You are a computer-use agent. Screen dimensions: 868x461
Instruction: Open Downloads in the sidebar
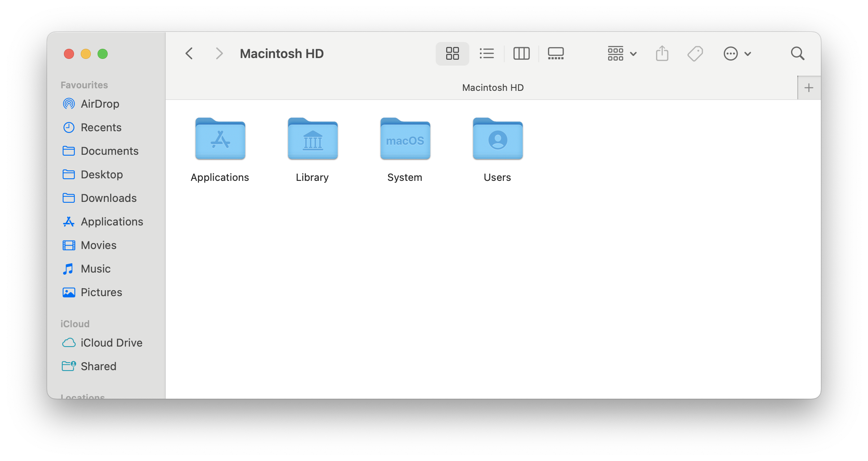tap(106, 198)
